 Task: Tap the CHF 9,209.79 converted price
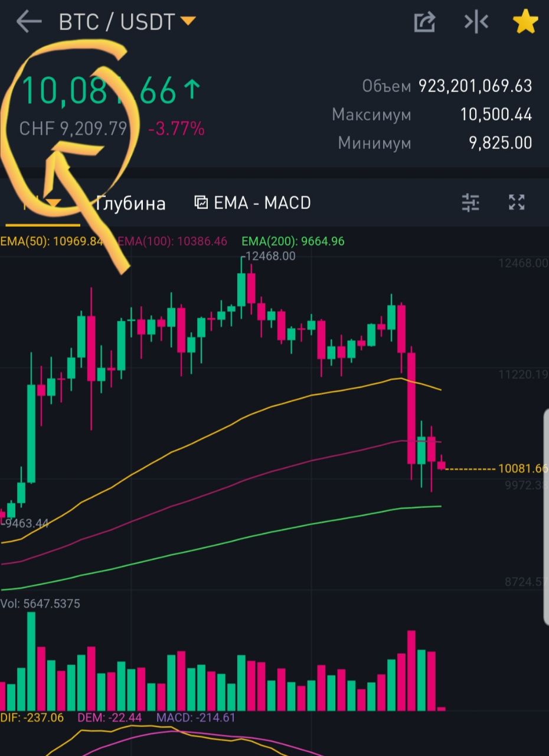73,128
